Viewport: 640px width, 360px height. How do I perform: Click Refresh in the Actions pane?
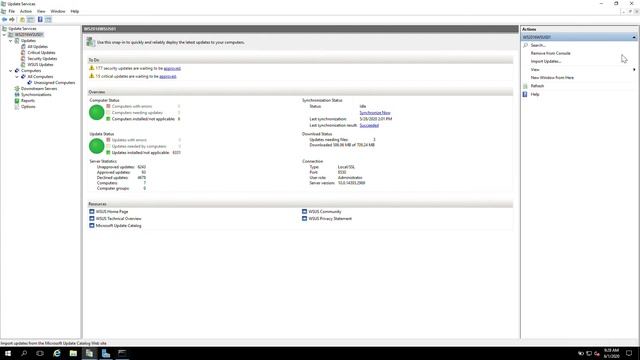click(537, 86)
